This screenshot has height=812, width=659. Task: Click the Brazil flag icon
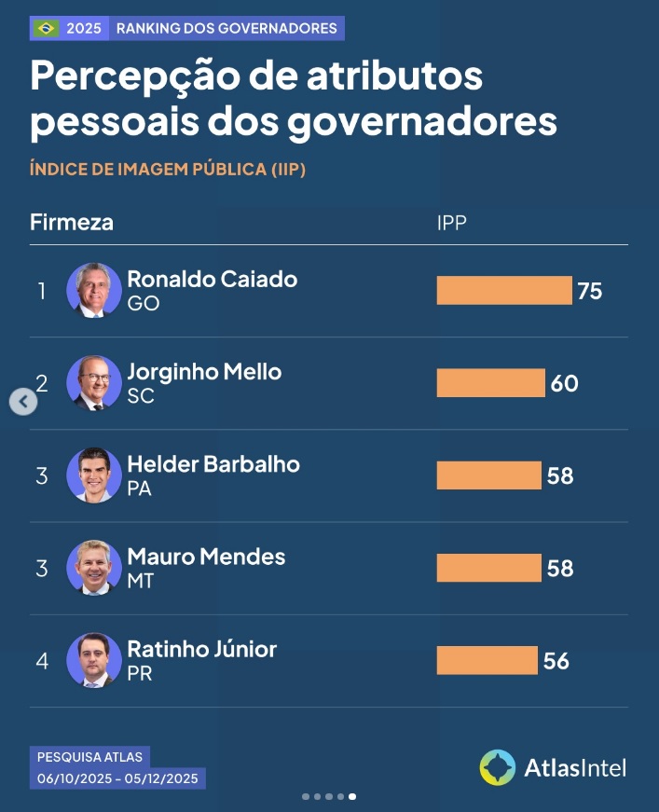(x=46, y=28)
